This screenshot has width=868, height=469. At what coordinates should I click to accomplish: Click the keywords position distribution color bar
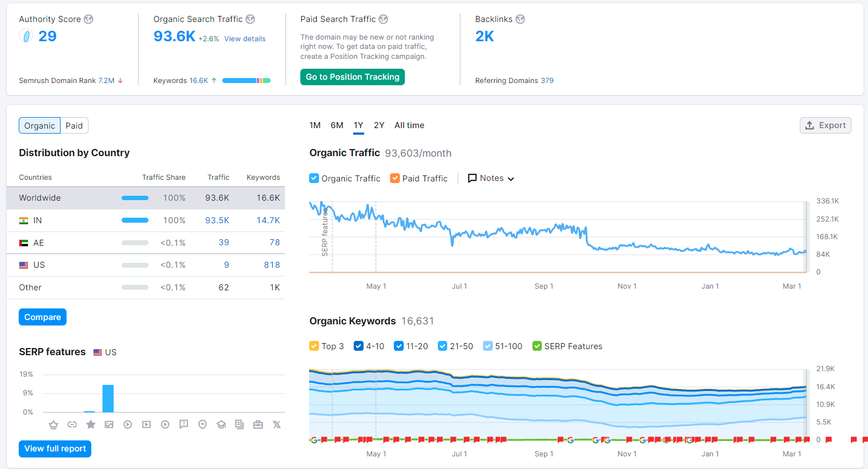[246, 81]
